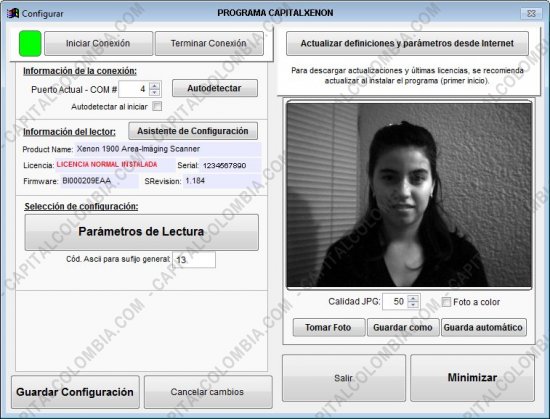Click the Product Name field value
550x419 pixels.
pyautogui.click(x=168, y=149)
